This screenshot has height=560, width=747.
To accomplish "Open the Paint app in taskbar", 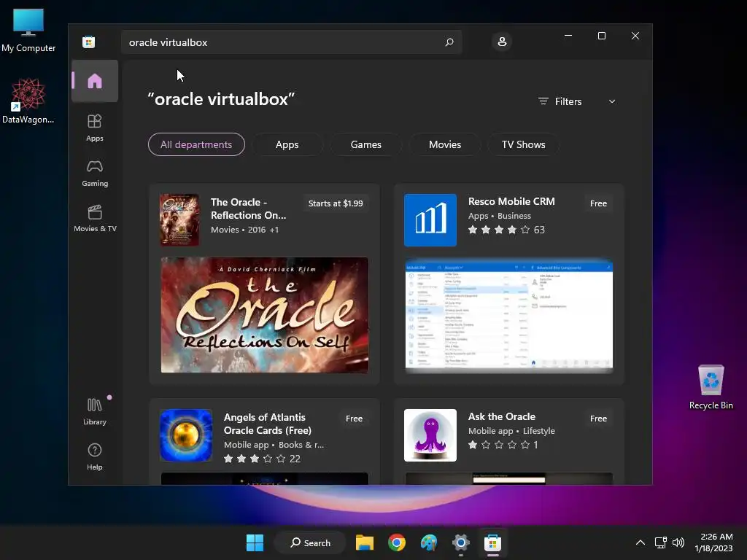I will (429, 542).
